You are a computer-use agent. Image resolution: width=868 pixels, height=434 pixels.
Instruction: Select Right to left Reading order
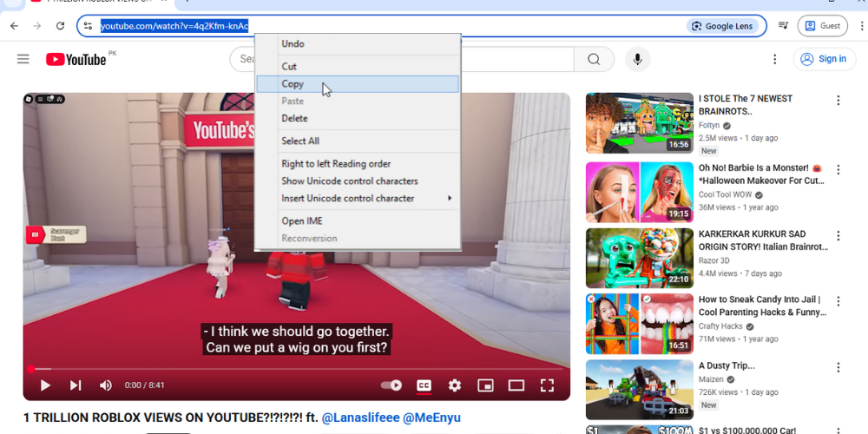click(x=358, y=164)
